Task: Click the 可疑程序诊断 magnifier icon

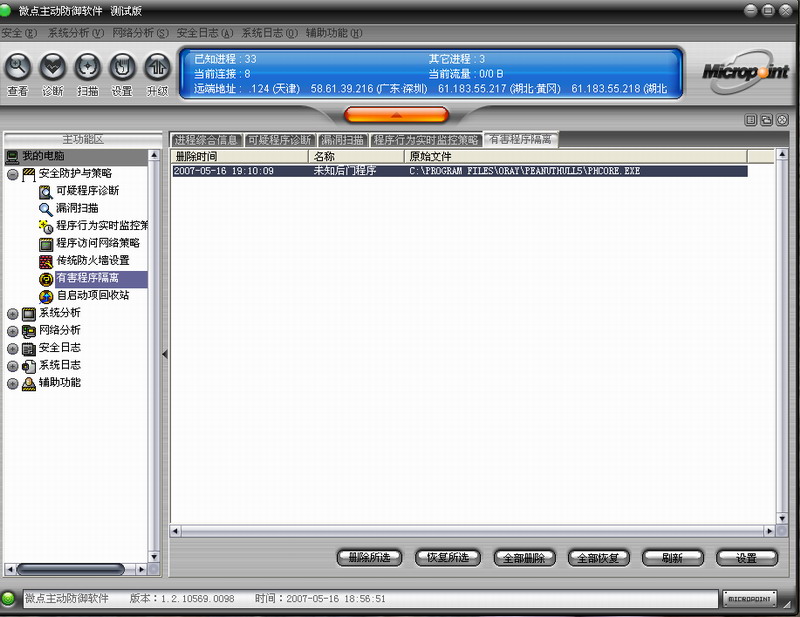Action: click(46, 192)
